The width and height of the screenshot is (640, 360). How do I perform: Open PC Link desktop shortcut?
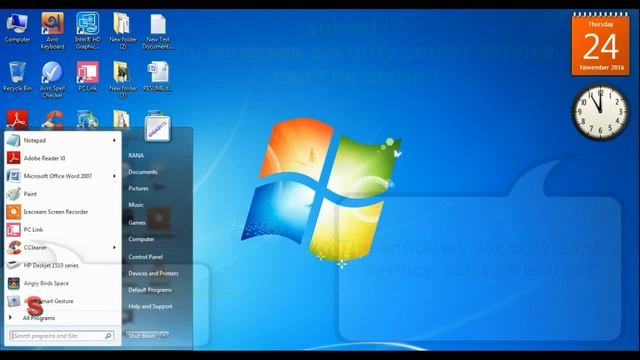point(87,76)
